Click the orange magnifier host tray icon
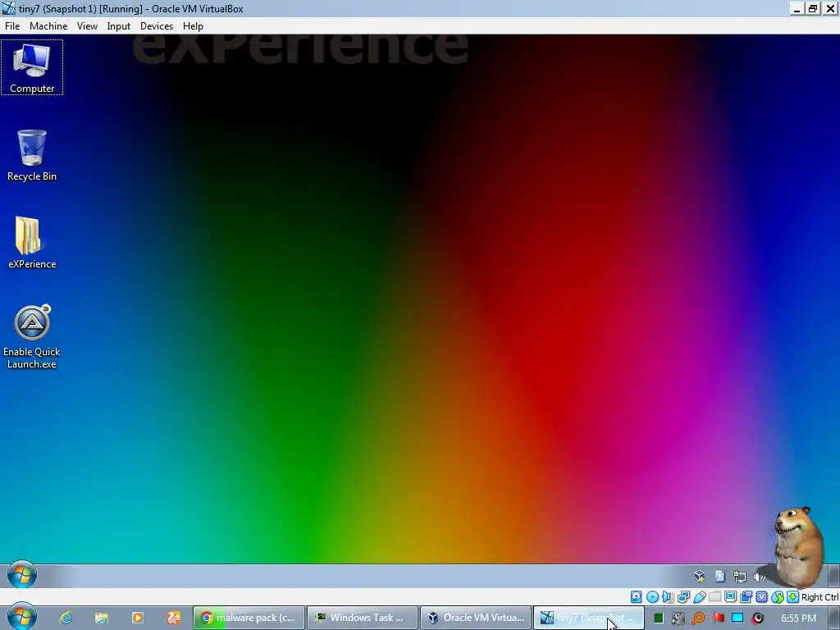The image size is (840, 630). point(698,619)
